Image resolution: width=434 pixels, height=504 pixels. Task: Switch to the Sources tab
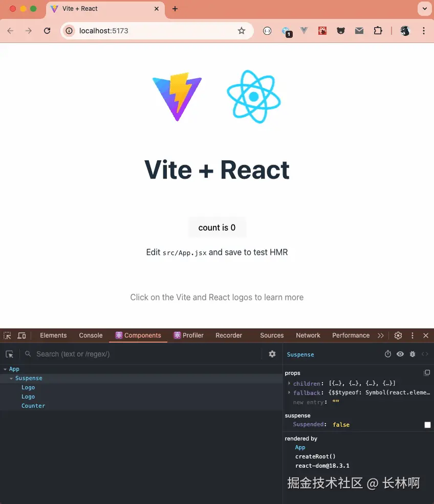pos(272,336)
